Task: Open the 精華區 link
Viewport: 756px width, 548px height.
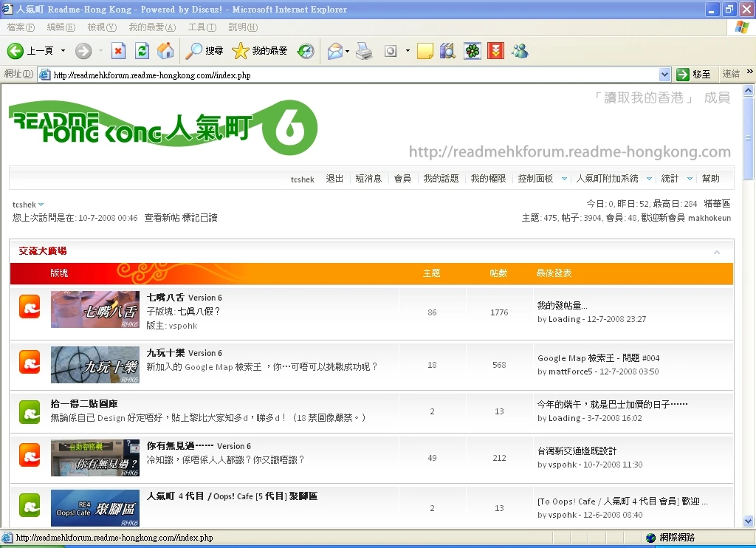Action: point(717,204)
